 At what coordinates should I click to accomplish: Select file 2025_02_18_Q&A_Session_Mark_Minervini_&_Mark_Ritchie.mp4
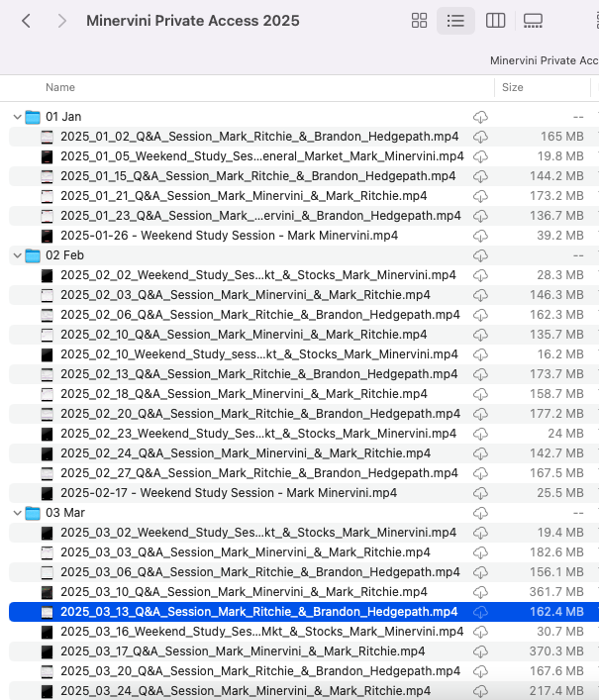tap(244, 393)
